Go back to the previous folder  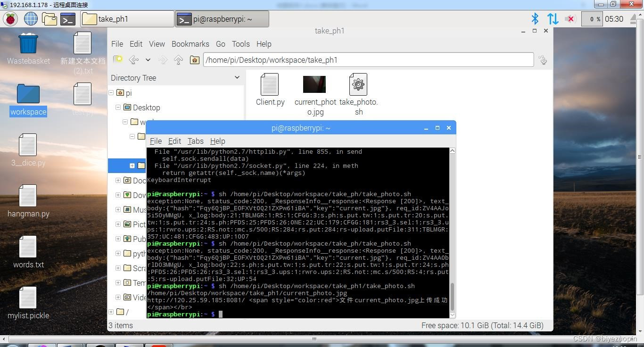134,60
